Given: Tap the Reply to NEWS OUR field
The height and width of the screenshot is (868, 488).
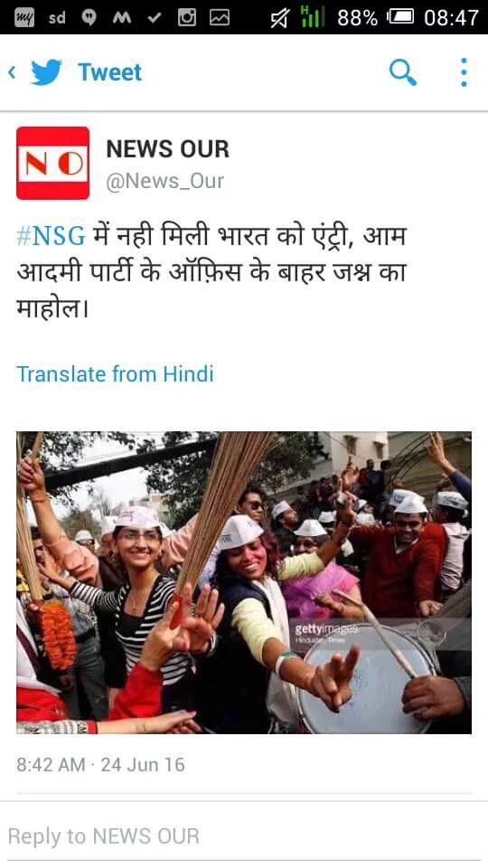Looking at the screenshot, I should click(x=244, y=835).
